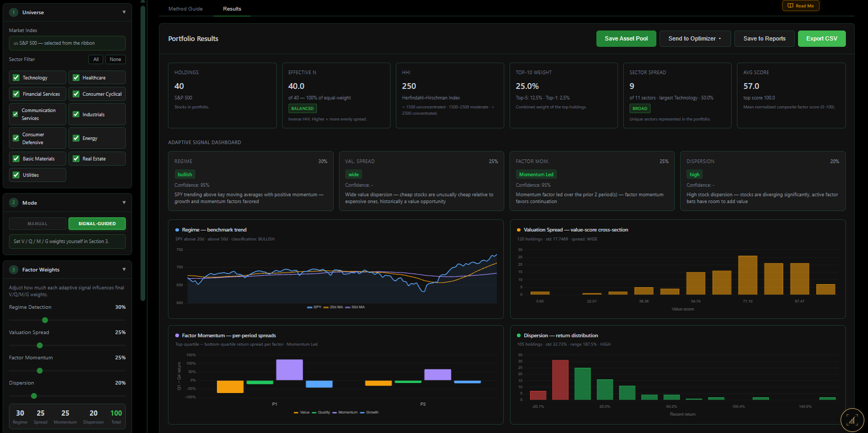Open the Send to Optimizer dropdown
868x433 pixels.
695,38
